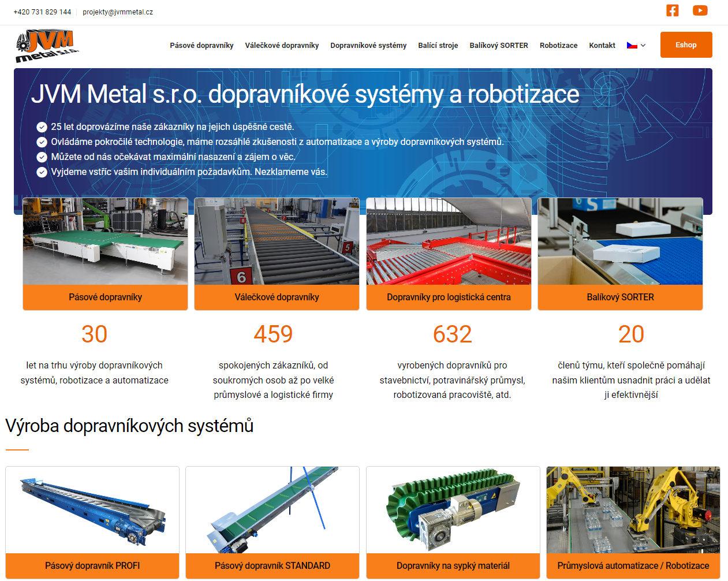Click the projekty@jvmmetal.cz email link
Screen dimensions: 728x581
pyautogui.click(x=118, y=12)
